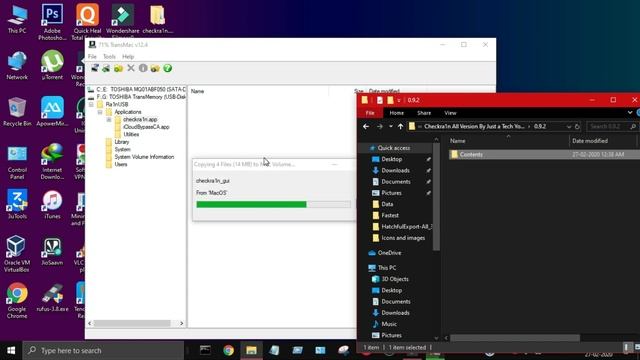Screen dimensions: 640x360
Task: Open the Help menu in TransMac
Action: 128,56
